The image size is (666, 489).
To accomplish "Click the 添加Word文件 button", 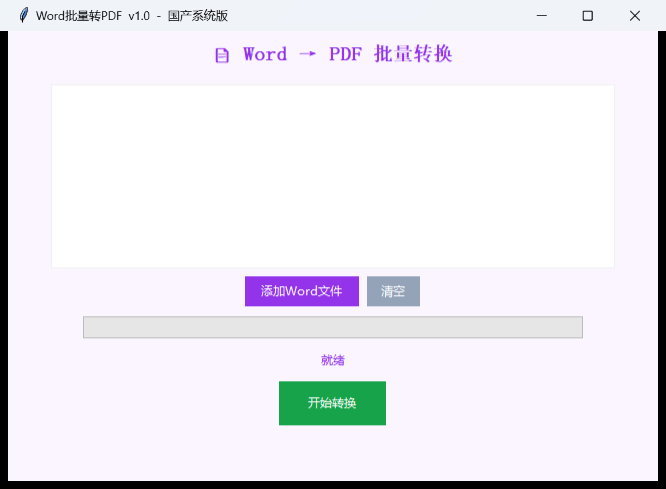I will pos(302,291).
